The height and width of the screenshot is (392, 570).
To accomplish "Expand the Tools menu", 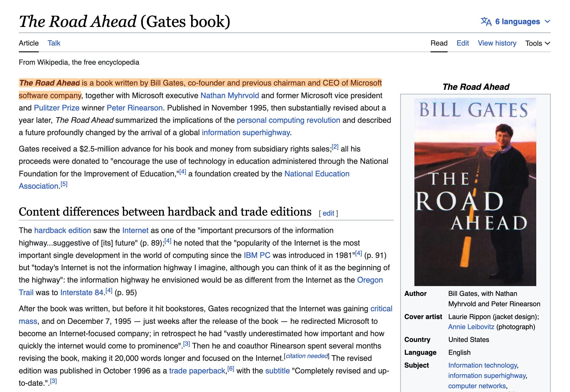I will [x=538, y=43].
